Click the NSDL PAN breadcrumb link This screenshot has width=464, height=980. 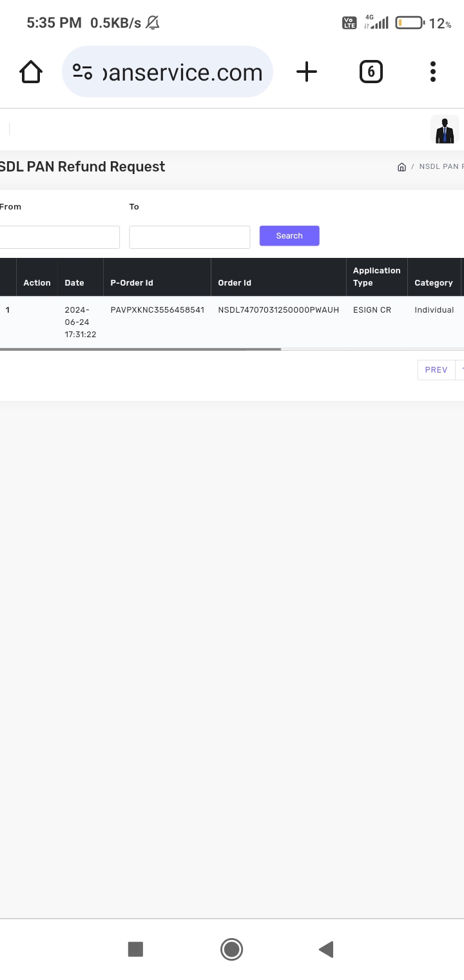coord(440,167)
